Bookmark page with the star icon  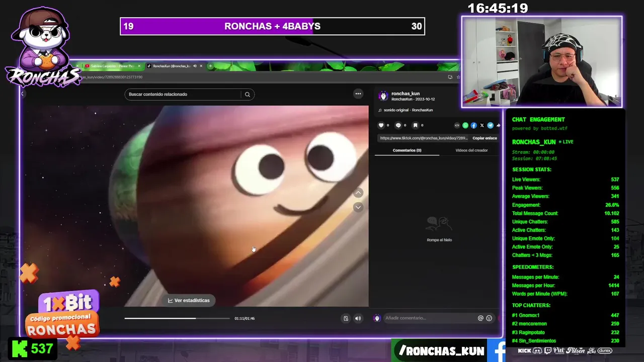[x=458, y=77]
